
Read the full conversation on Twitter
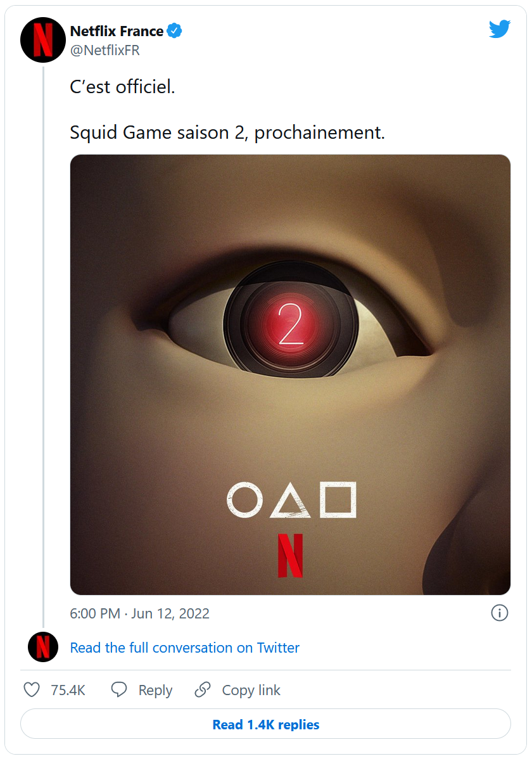[184, 648]
